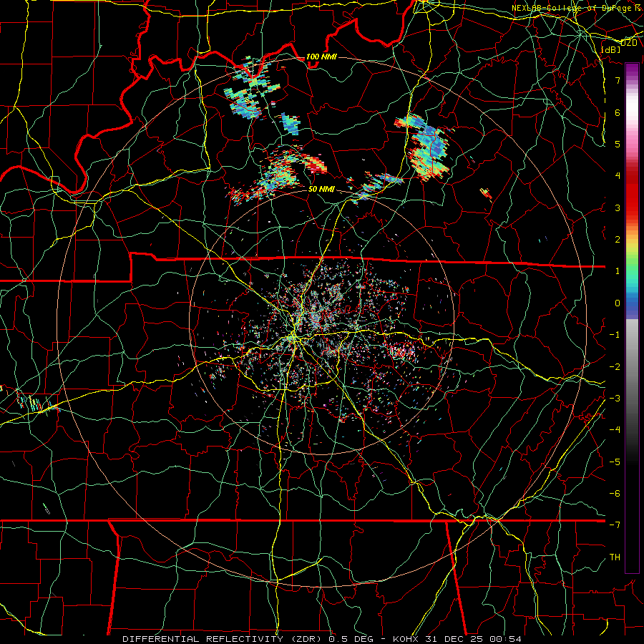The image size is (644, 644).
Task: Pick the 2 tick label on scale
Action: point(618,240)
